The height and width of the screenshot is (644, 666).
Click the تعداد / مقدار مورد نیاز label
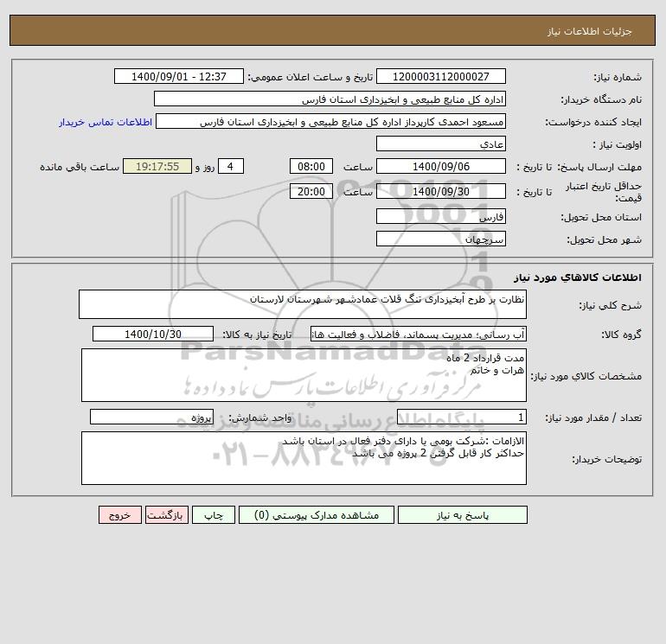coord(593,418)
